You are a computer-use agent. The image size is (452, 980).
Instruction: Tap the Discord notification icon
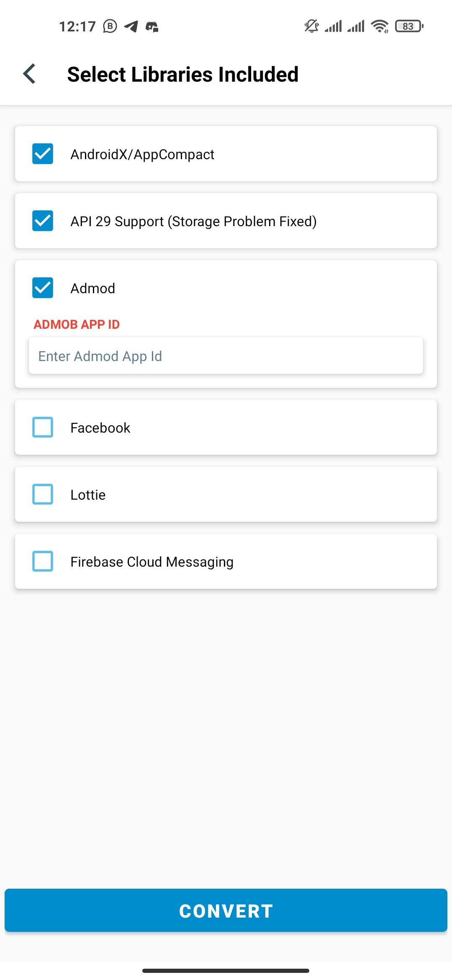(x=152, y=27)
